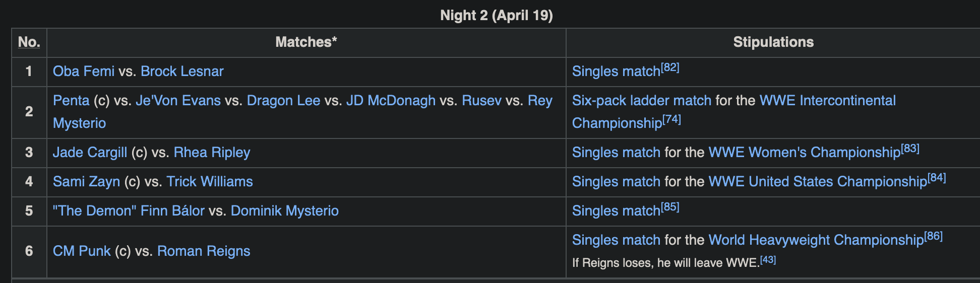Open the Oba Femi wrestler link
This screenshot has width=980, height=283.
coord(84,72)
